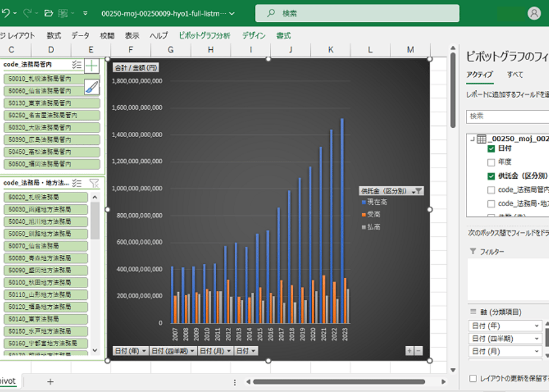This screenshot has width=549, height=392.
Task: Open the デザイン ribbon tab
Action: click(x=254, y=36)
